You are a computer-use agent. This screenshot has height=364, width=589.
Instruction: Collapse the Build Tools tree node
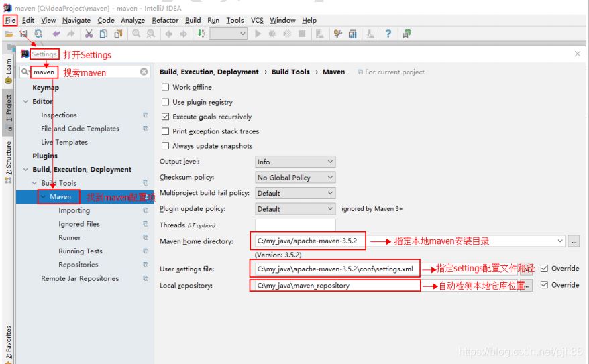tap(35, 183)
